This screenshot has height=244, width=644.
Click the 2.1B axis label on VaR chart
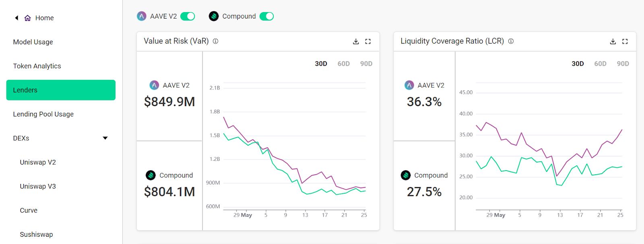pos(215,88)
